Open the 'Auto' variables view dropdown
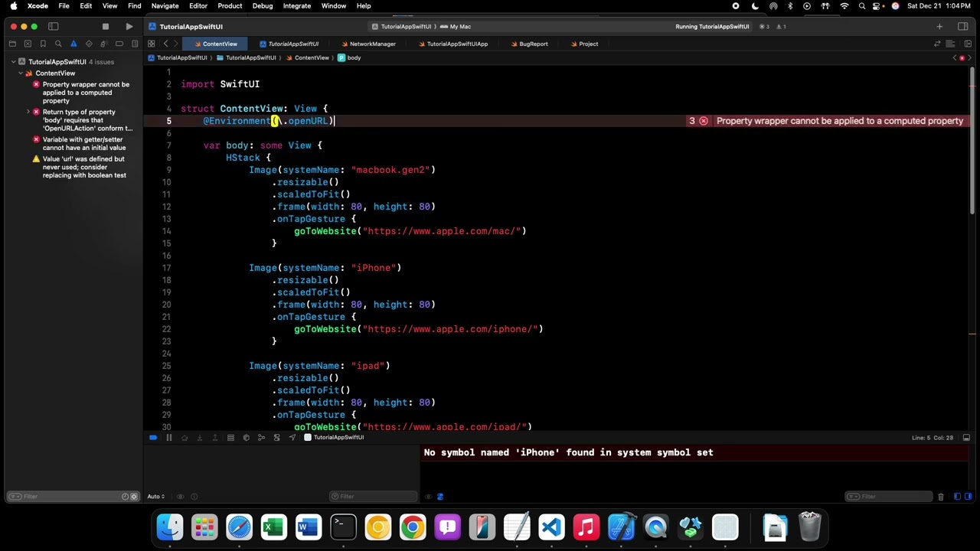Viewport: 980px width, 551px height. [157, 497]
